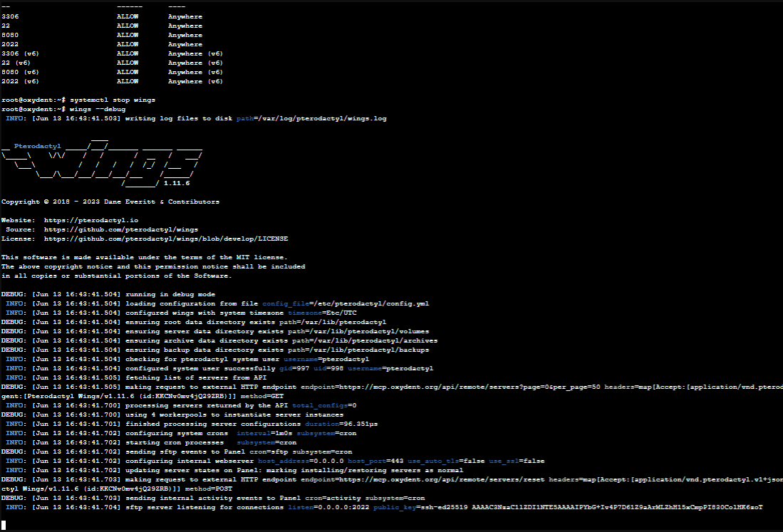Click the blue Pterodactyl banner word
The image size is (783, 532).
pos(38,146)
